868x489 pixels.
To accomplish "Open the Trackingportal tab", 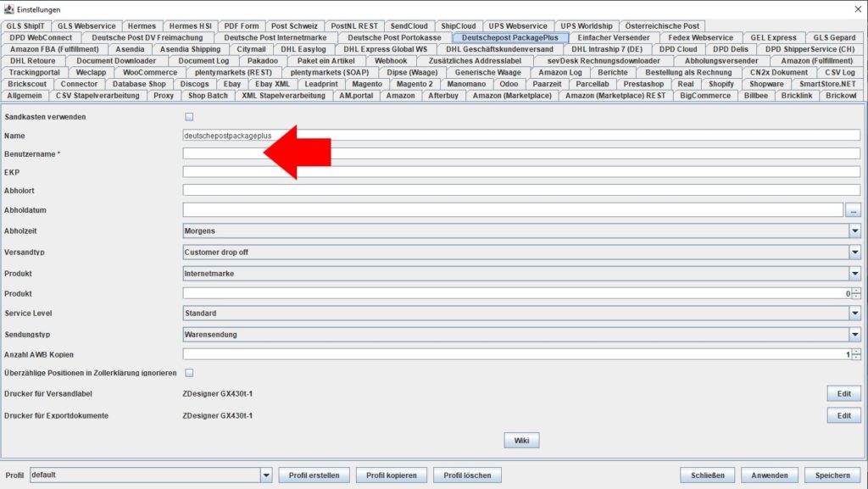I will pos(34,73).
